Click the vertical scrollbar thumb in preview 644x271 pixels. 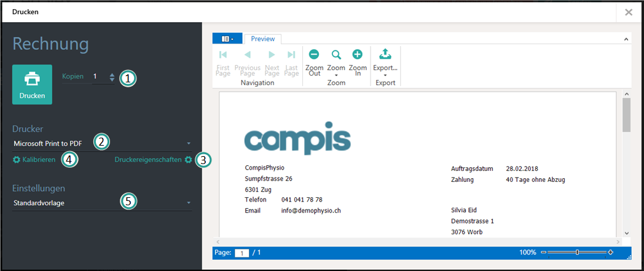click(x=626, y=116)
